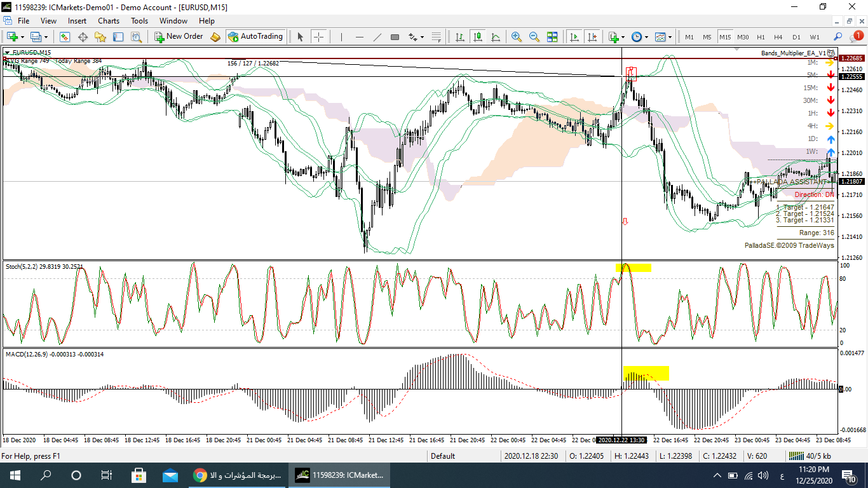Tile chart windows icon

tap(552, 37)
